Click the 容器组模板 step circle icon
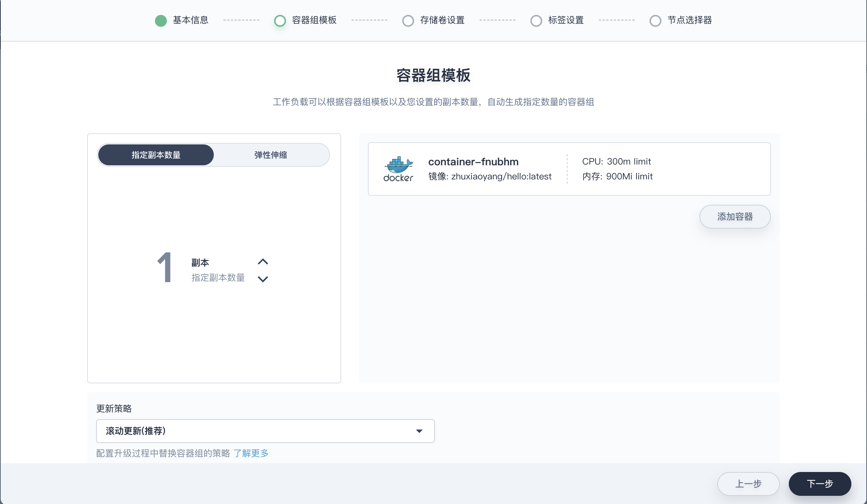 pos(280,20)
